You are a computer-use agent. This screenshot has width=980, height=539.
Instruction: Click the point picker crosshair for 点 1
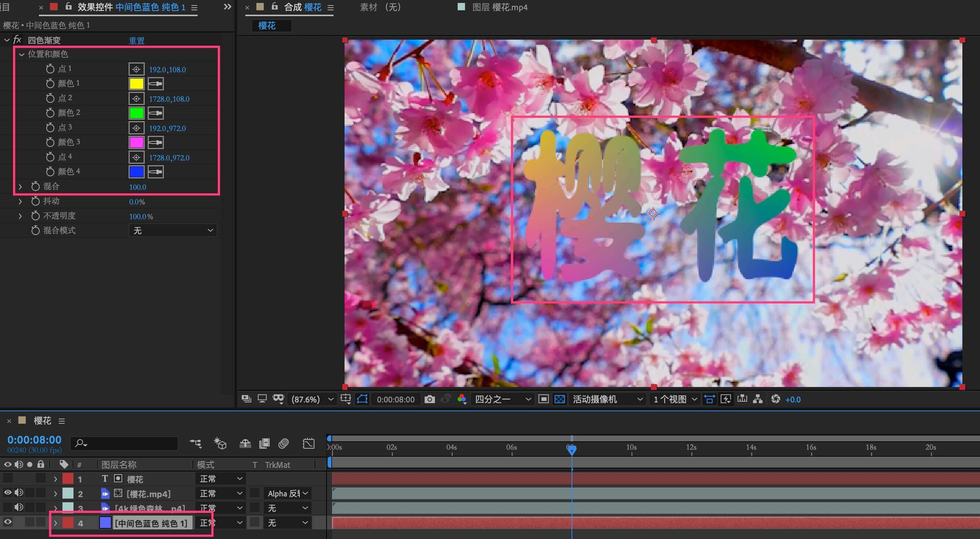[136, 69]
